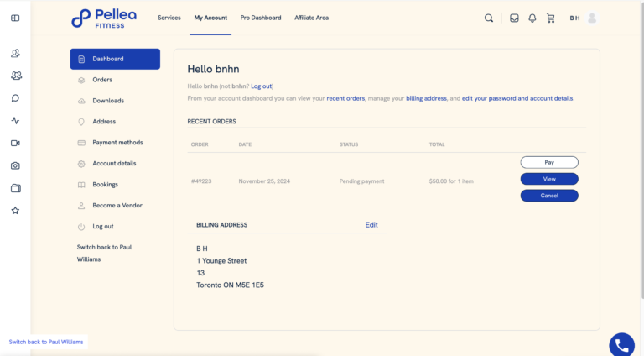Click the Account details gear icon
This screenshot has height=356, width=644.
point(81,164)
